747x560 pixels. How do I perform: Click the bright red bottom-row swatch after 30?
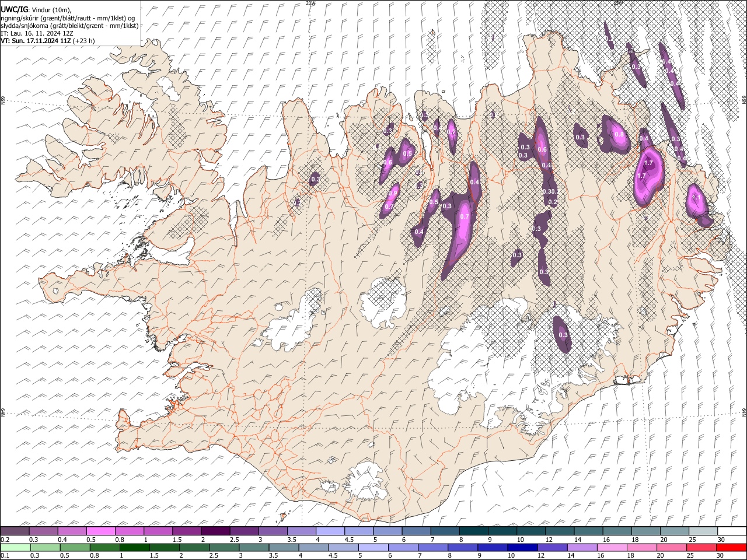pyautogui.click(x=731, y=547)
